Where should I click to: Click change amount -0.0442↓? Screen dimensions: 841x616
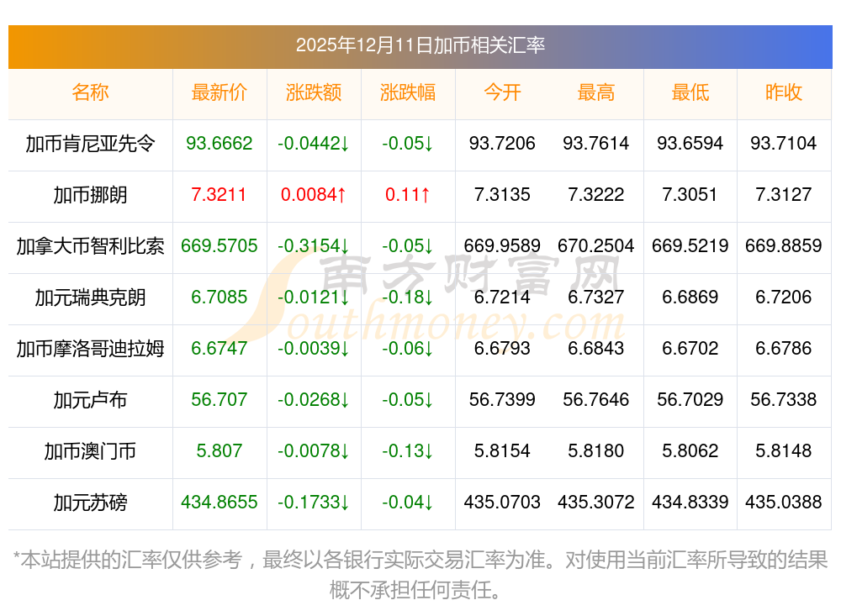click(x=314, y=143)
